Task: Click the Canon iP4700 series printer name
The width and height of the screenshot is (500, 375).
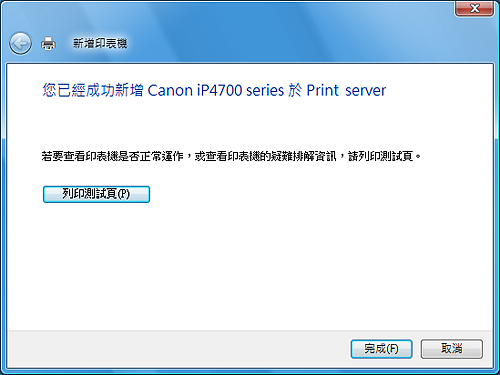Action: [x=216, y=90]
